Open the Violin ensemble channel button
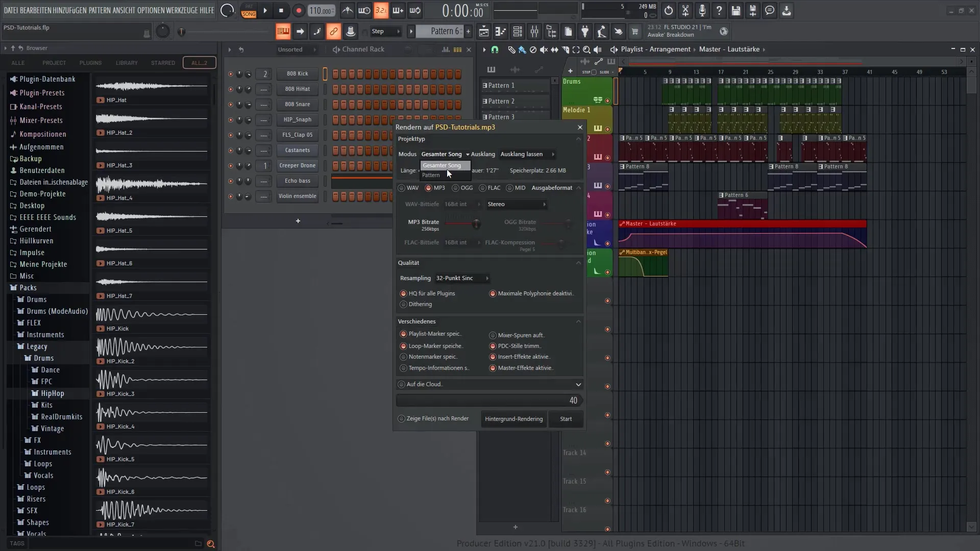Screen dimensions: 980x551 [298, 196]
